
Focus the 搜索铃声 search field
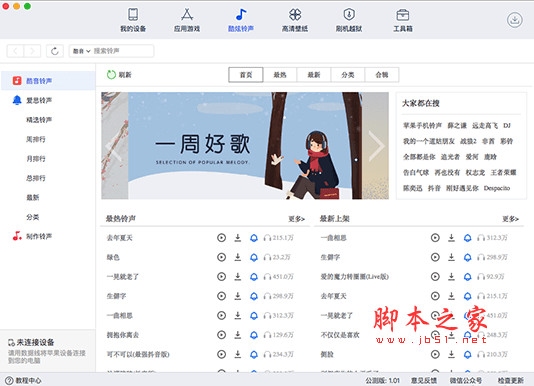[123, 51]
